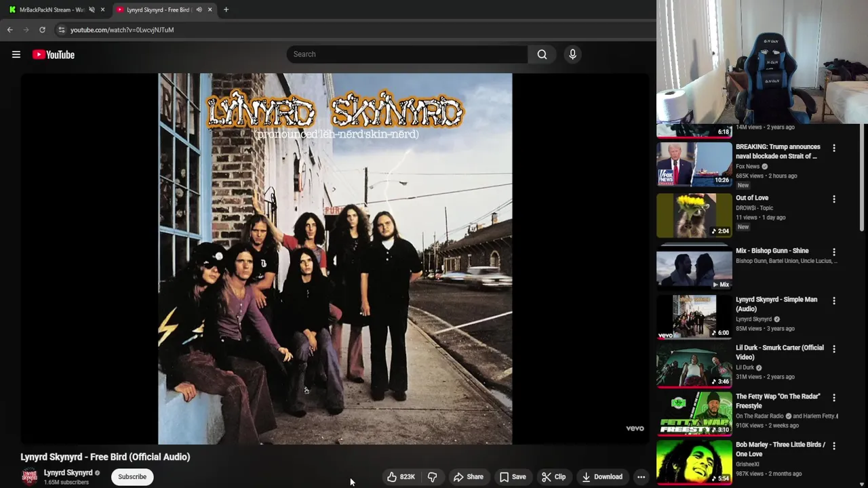Open Lil Durk Smurk Carter thumbnail

(694, 365)
